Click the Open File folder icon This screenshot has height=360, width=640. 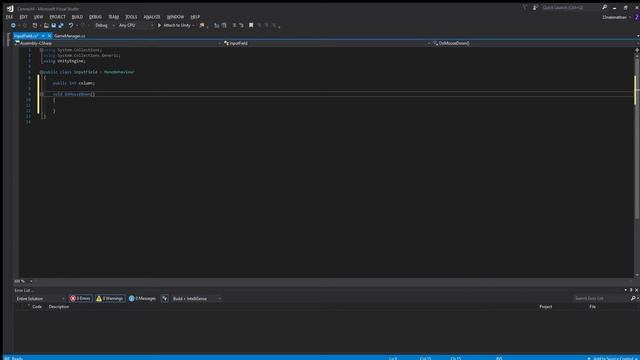tap(46, 25)
